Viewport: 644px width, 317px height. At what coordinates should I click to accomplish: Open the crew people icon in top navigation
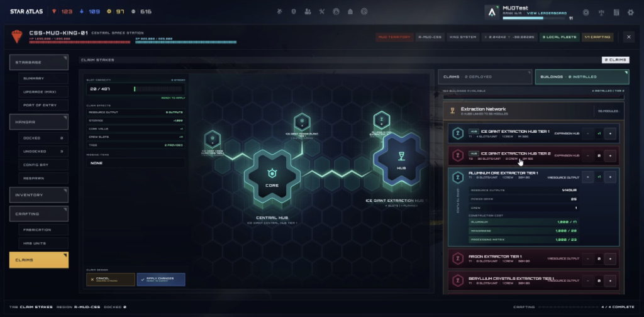(x=308, y=12)
